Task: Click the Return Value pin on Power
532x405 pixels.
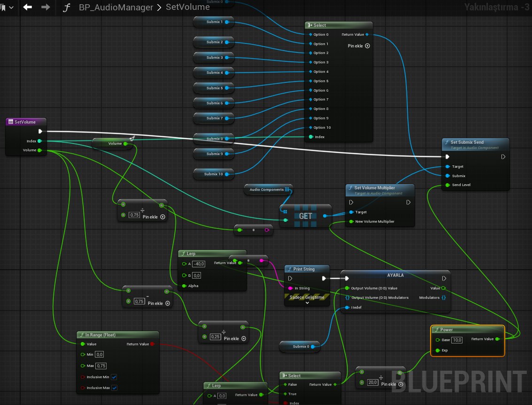Action: tap(497, 339)
